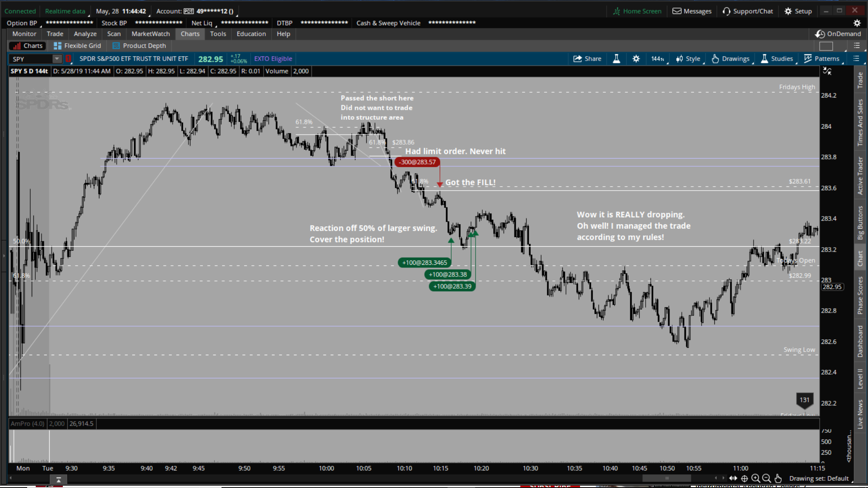
Task: Open the Live News sidebar panel
Action: click(860, 414)
